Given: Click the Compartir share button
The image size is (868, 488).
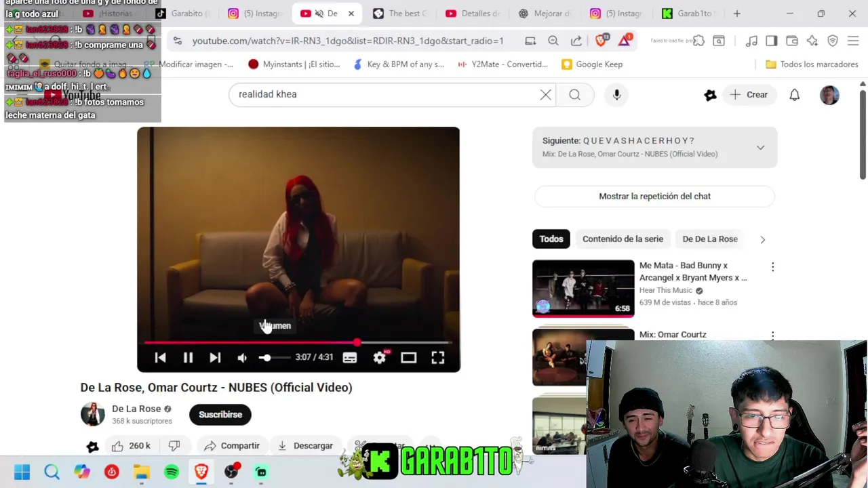Looking at the screenshot, I should [232, 446].
